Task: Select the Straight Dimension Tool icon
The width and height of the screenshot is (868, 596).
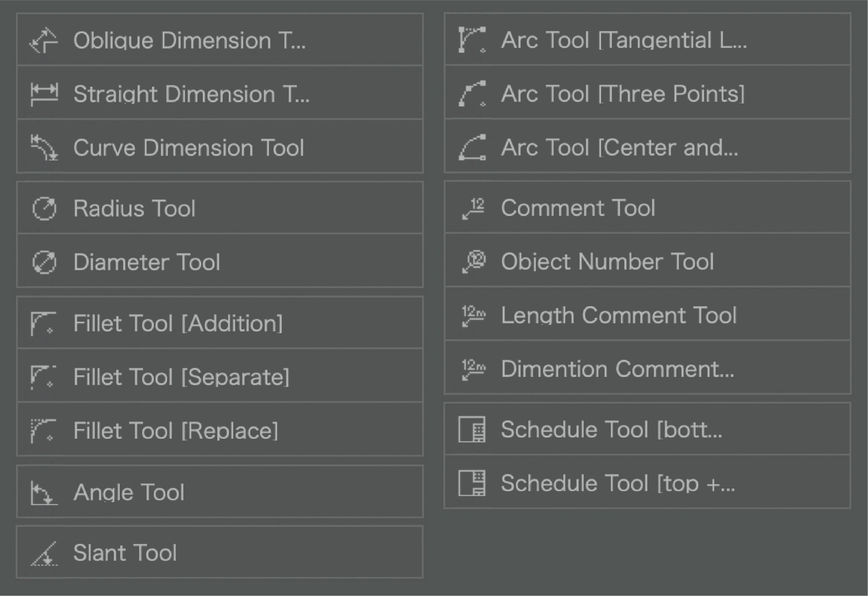Action: point(44,93)
